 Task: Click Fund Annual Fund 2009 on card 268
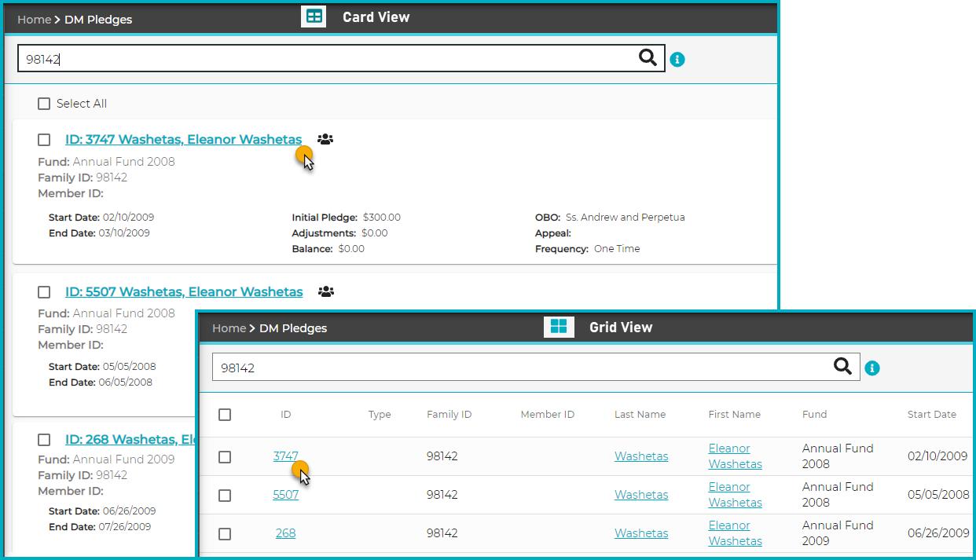(106, 459)
